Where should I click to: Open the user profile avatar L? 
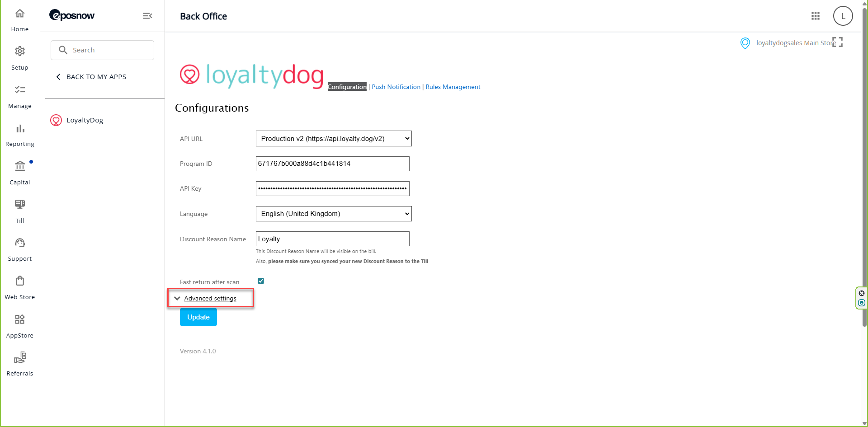843,16
